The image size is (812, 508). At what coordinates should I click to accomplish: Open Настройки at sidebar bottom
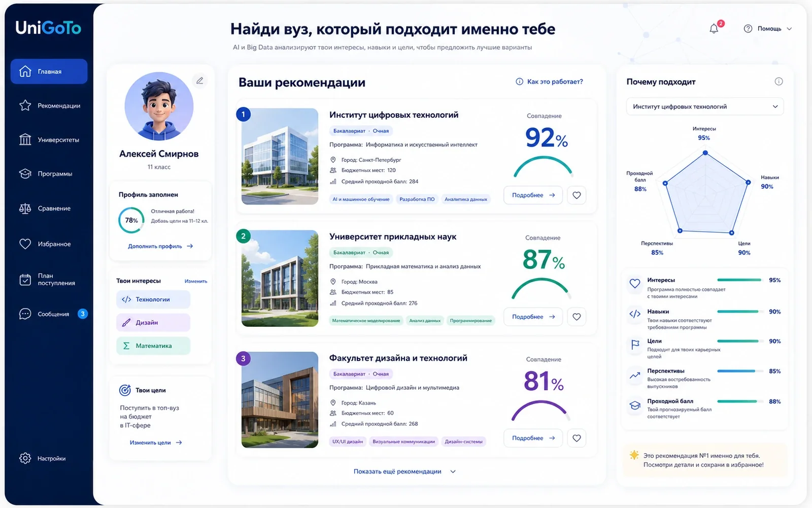click(49, 458)
